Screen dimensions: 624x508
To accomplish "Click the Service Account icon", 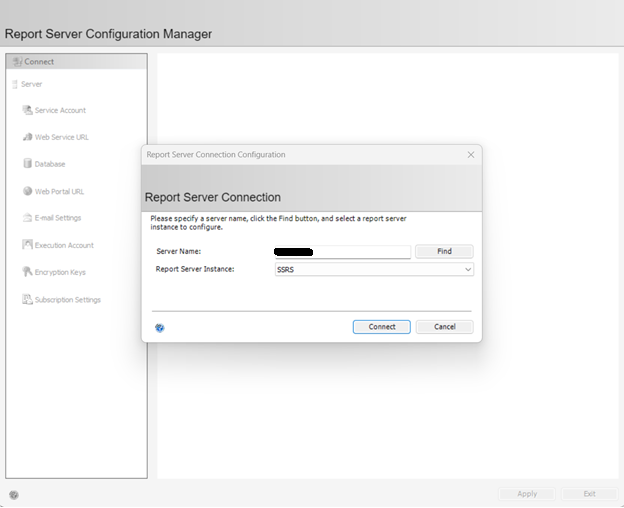I will pos(27,110).
